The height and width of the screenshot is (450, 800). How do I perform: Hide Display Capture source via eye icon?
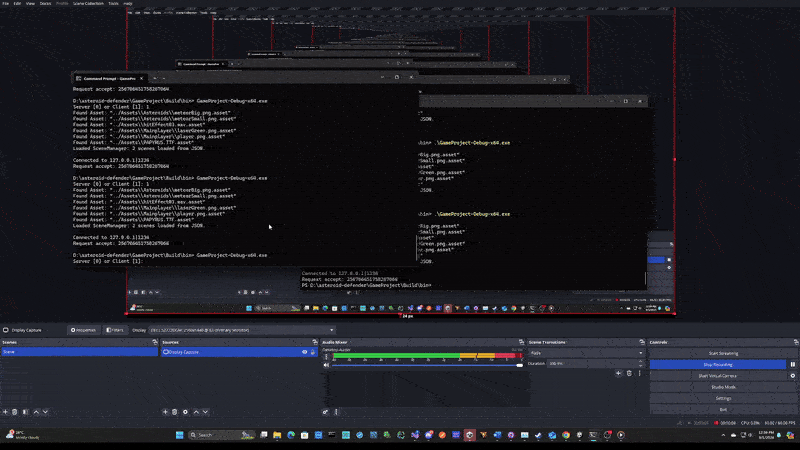[x=305, y=352]
